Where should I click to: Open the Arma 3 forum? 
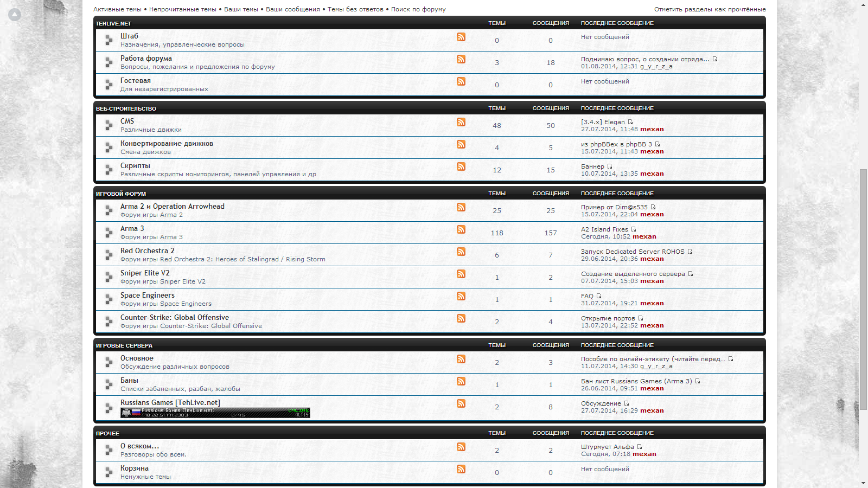(x=132, y=228)
